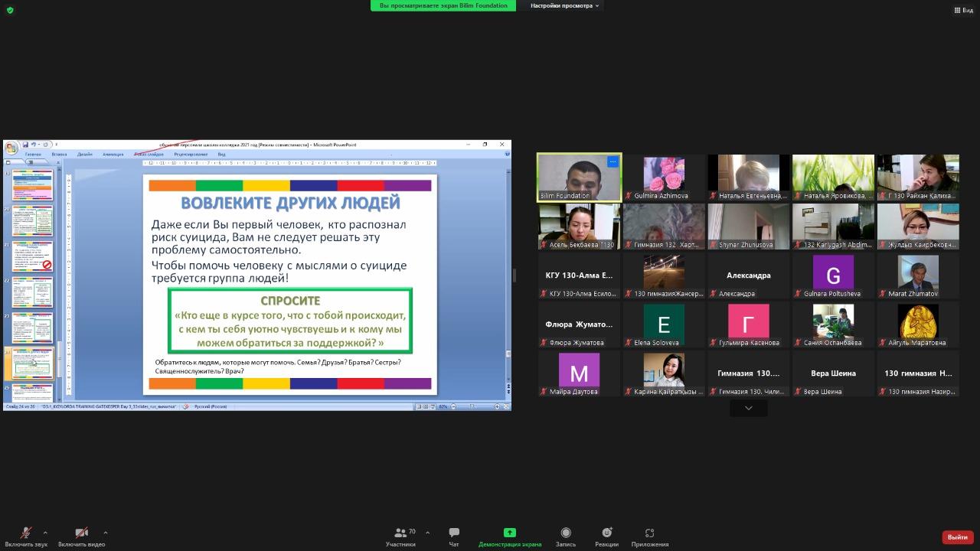Open Настройки просмотра dropdown
Screen dimensions: 980x551
pyautogui.click(x=564, y=5)
